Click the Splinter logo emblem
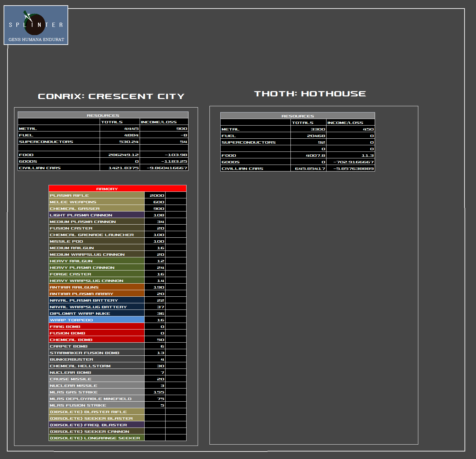 (35, 24)
